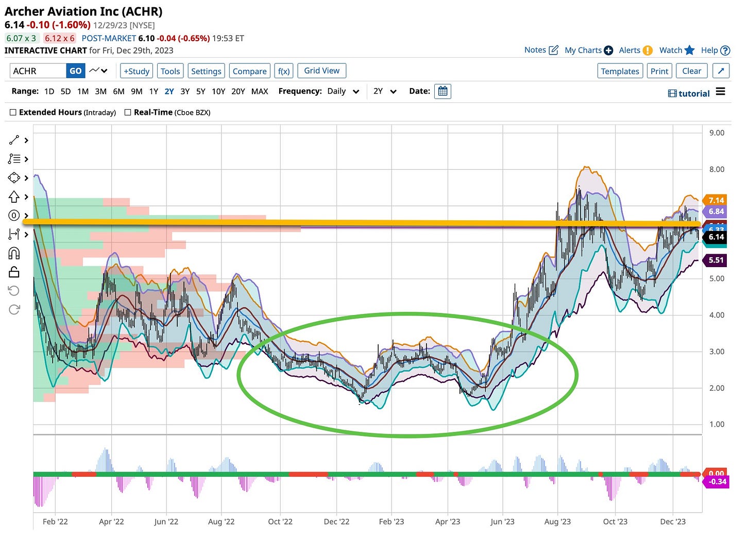This screenshot has width=750, height=560.
Task: Select the 9M range
Action: click(x=137, y=91)
